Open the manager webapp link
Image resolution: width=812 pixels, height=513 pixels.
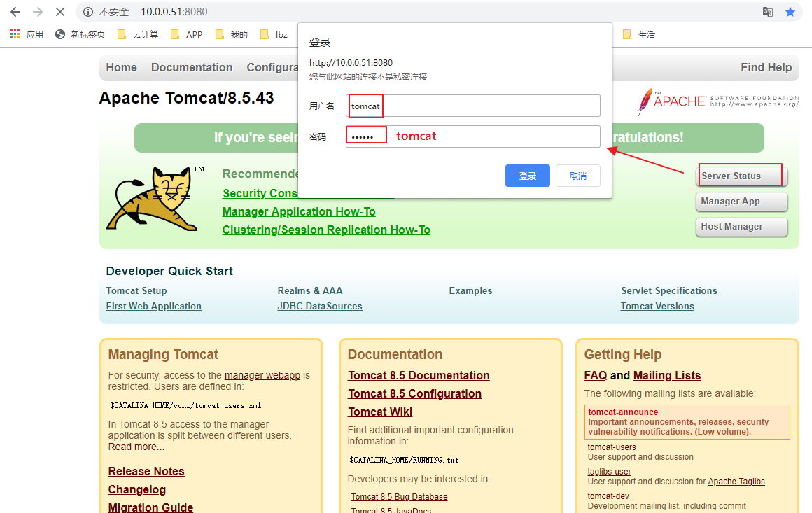click(262, 375)
